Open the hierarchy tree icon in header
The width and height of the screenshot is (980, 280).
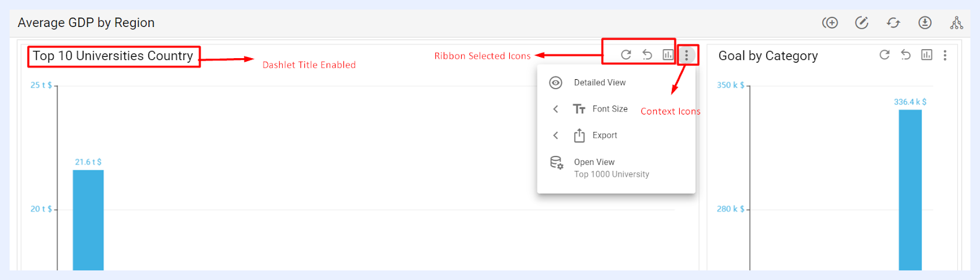pyautogui.click(x=957, y=23)
